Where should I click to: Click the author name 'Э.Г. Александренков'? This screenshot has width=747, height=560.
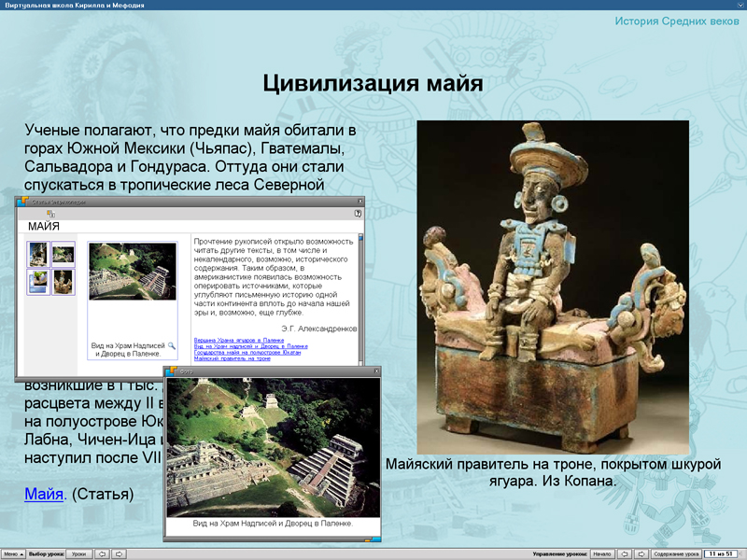pyautogui.click(x=318, y=329)
